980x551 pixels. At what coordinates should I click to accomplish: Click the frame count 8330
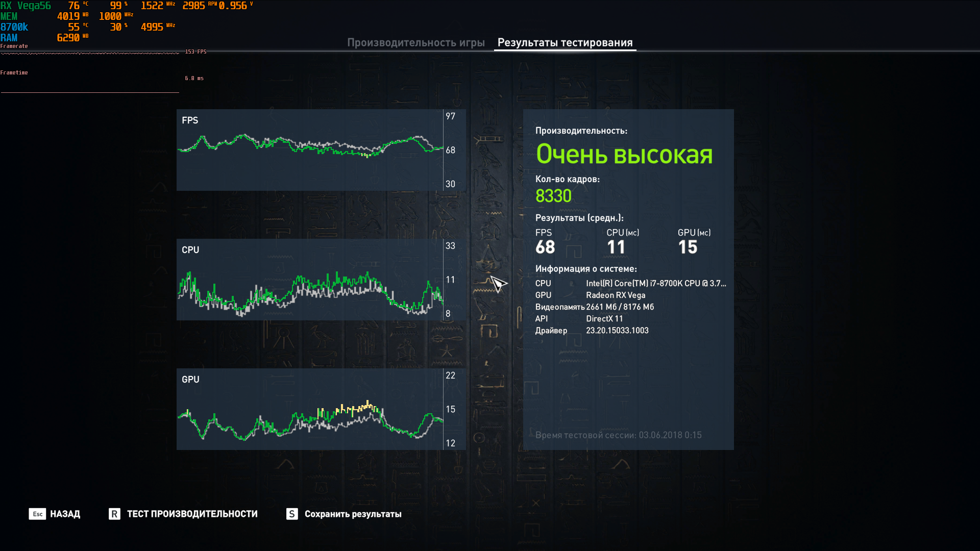pyautogui.click(x=553, y=196)
